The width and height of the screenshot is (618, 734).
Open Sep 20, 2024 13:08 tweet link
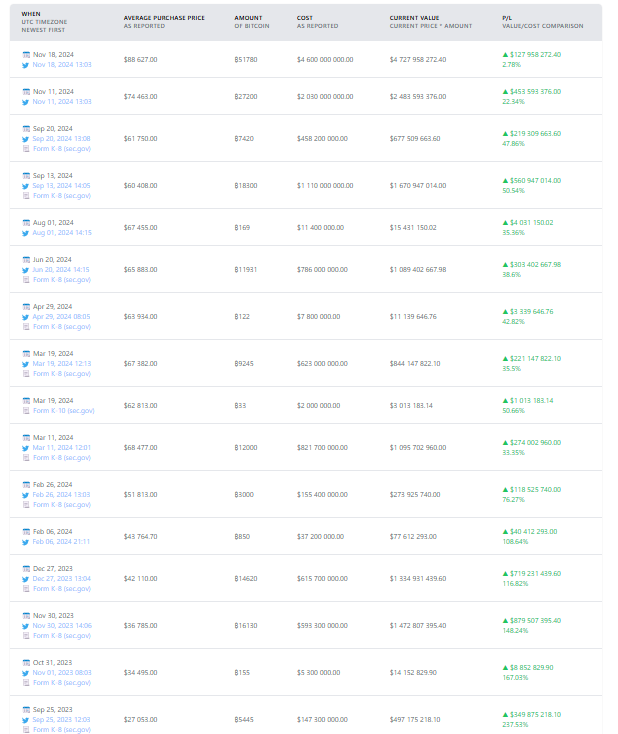click(x=61, y=139)
